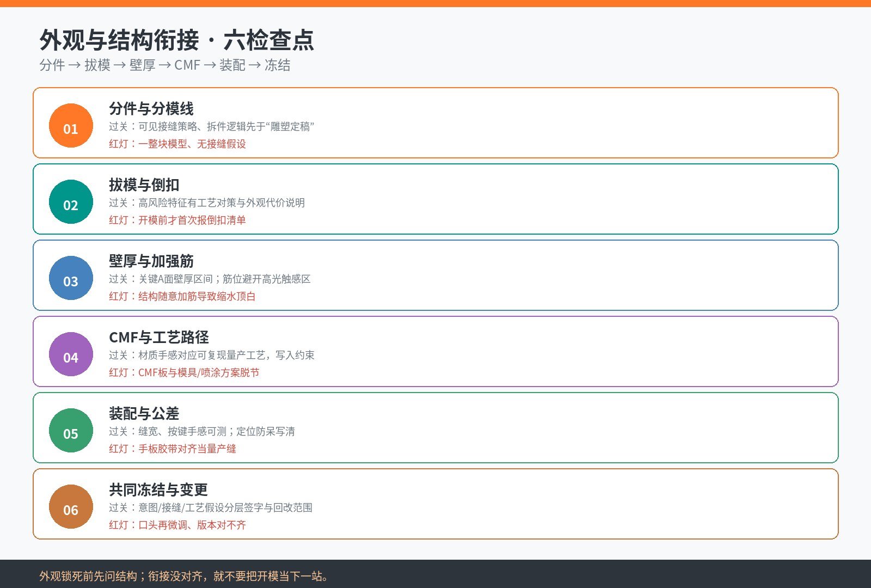Click the subtitle 分件 → 拔模 → 壁厚 → CMF → 装配 → 冻结
The image size is (871, 588).
pyautogui.click(x=165, y=65)
